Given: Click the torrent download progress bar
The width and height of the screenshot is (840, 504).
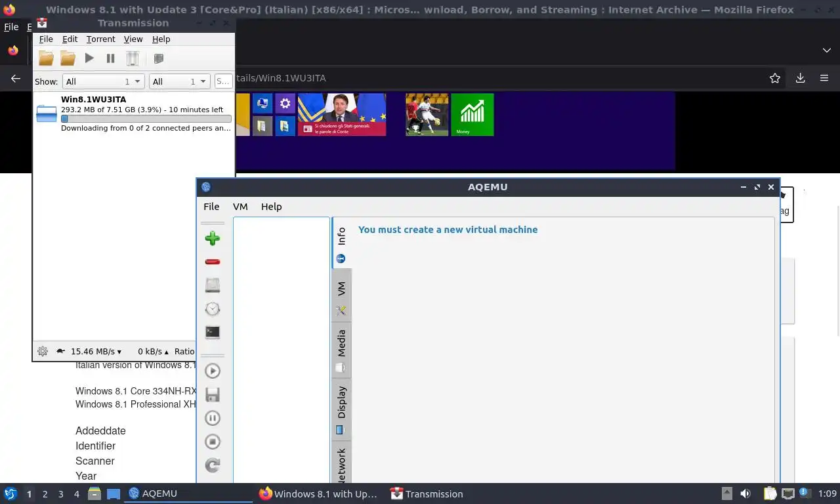Looking at the screenshot, I should (x=146, y=119).
